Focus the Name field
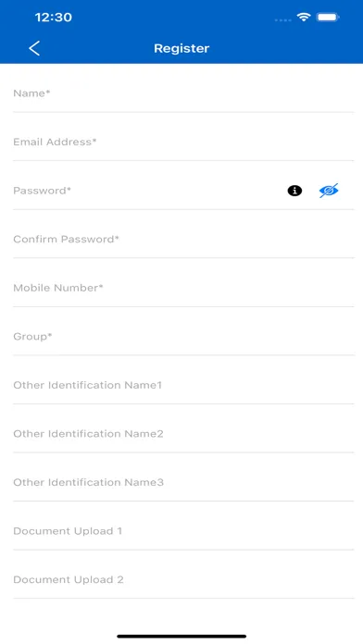This screenshot has width=363, height=644. pos(183,93)
